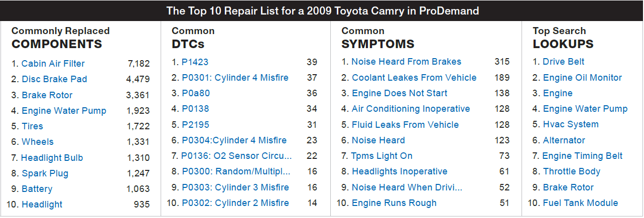
Task: Open the Cabin Air Filter link
Action: point(53,64)
